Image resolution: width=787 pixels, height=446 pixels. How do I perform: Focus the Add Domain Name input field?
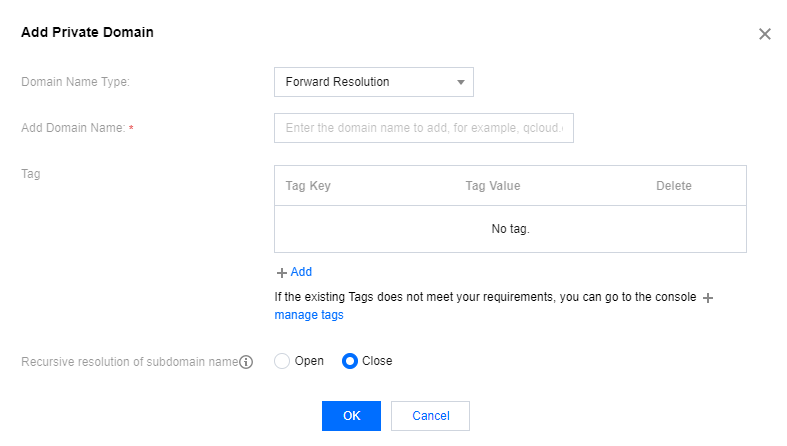click(x=424, y=128)
